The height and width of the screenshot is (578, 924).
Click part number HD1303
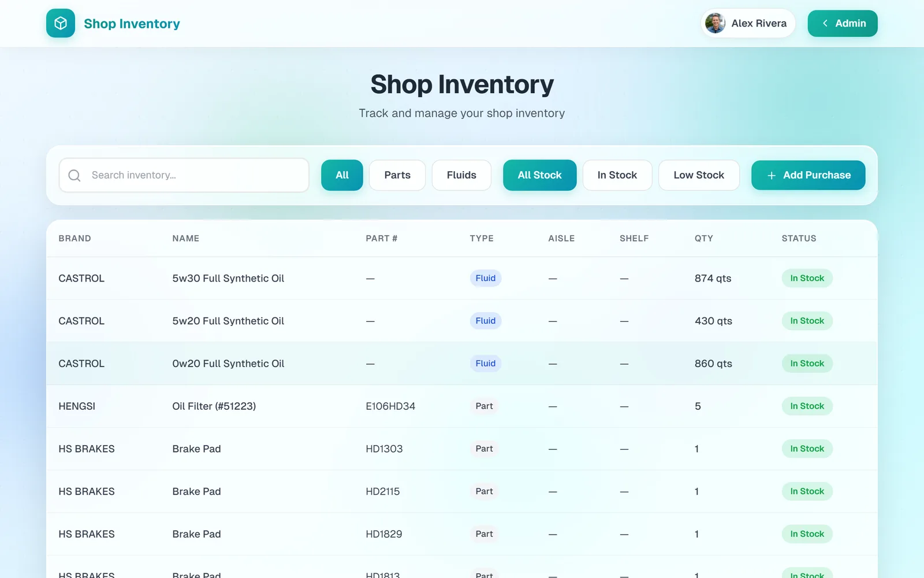[x=384, y=449]
